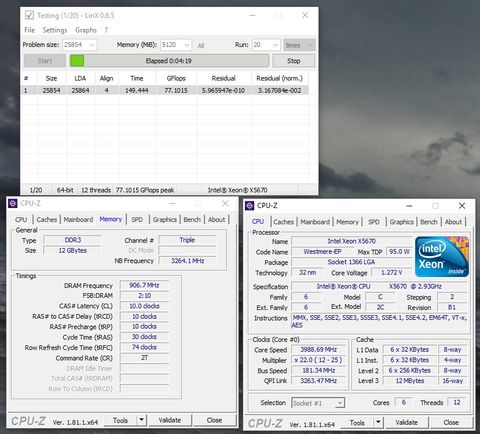Screen dimensions: 480x434
Task: Switch to SPD tab in right CPU-Z window
Action: point(374,222)
